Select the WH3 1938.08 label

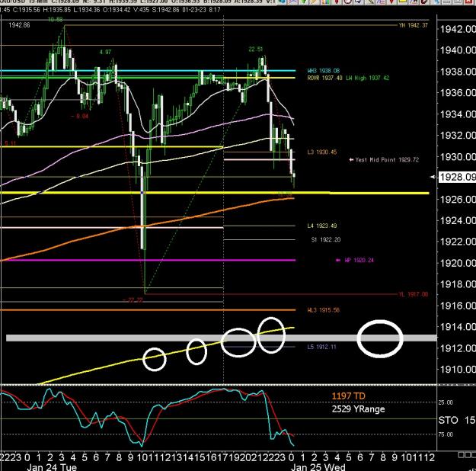(324, 71)
